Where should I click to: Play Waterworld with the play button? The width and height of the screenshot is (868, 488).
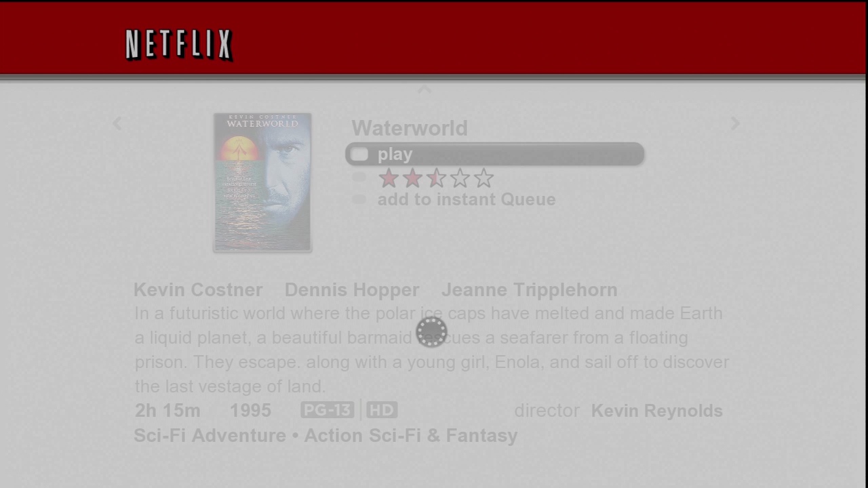coord(494,155)
